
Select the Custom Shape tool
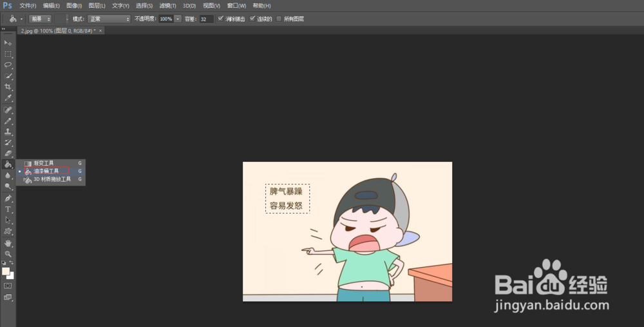(8, 231)
